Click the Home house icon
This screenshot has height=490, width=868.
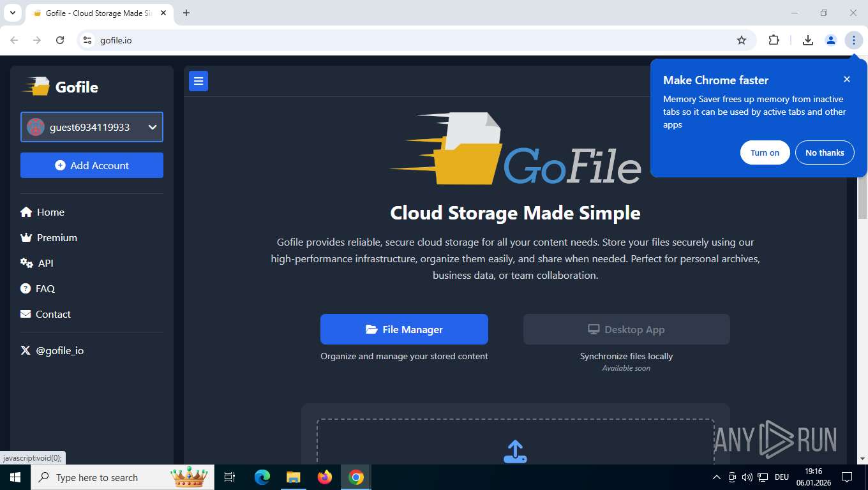(26, 212)
